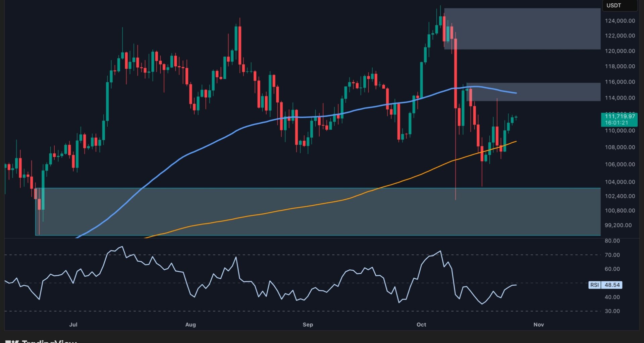644x343 pixels.
Task: Click the tall red October crash candle
Action: (455, 74)
